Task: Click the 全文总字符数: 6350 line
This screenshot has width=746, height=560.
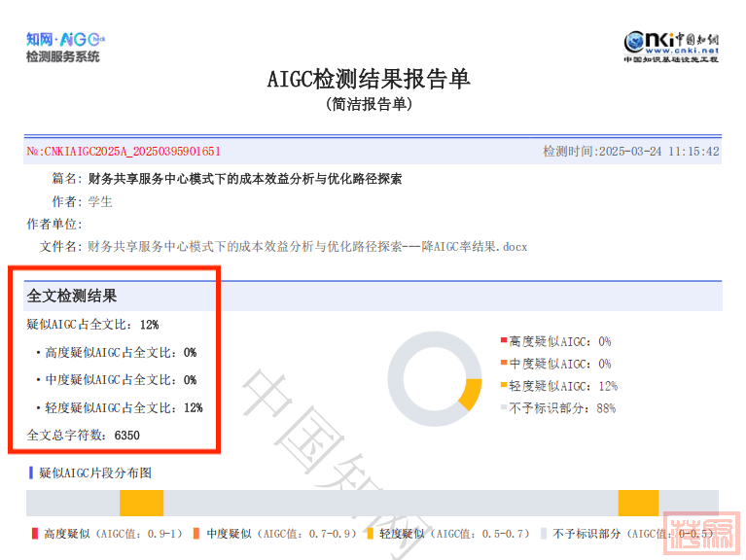Action: [84, 435]
